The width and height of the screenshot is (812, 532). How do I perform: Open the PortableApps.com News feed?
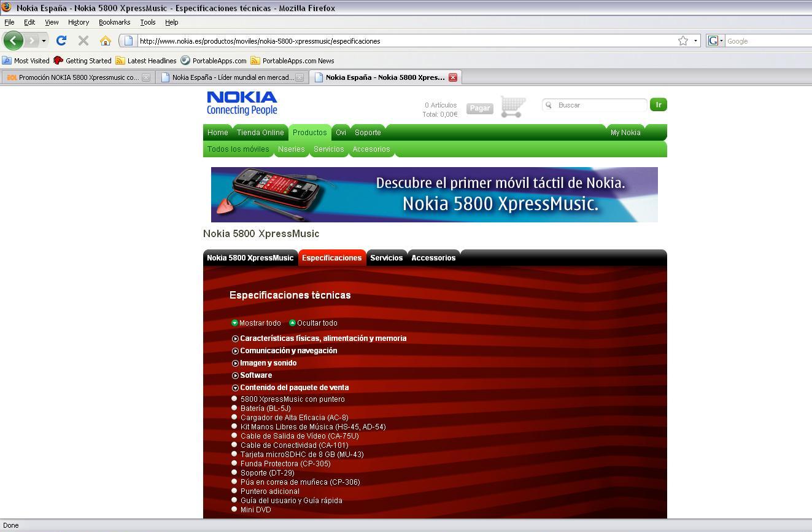pos(292,60)
